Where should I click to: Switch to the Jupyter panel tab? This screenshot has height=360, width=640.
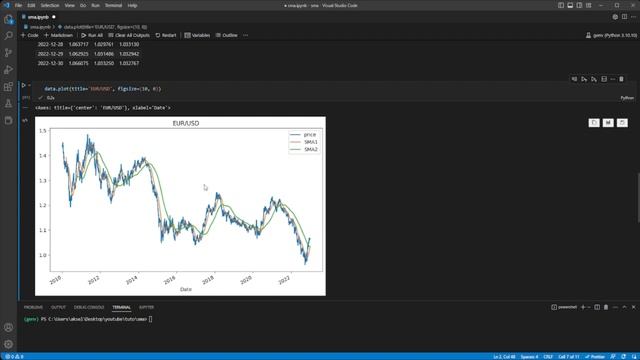click(x=147, y=307)
